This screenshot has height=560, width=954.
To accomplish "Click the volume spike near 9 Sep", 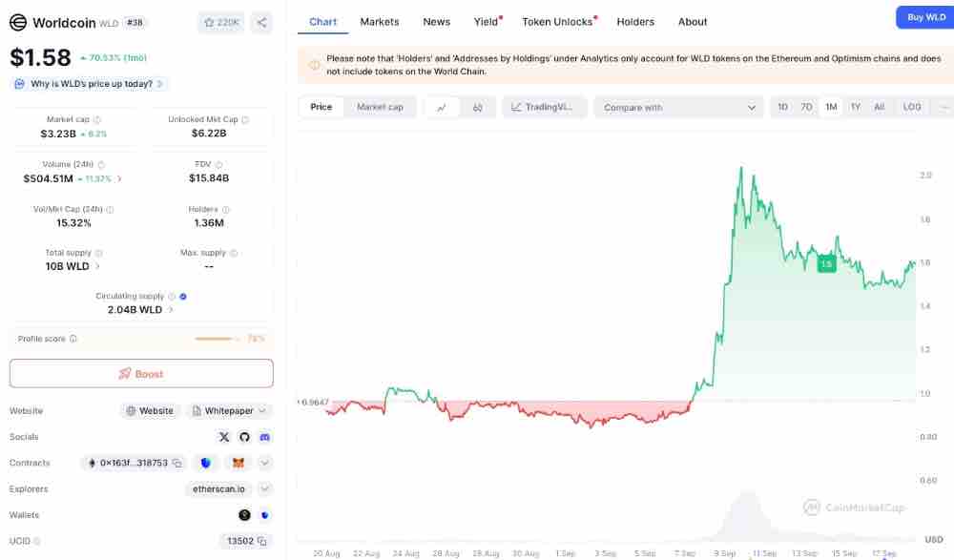I will 746,514.
